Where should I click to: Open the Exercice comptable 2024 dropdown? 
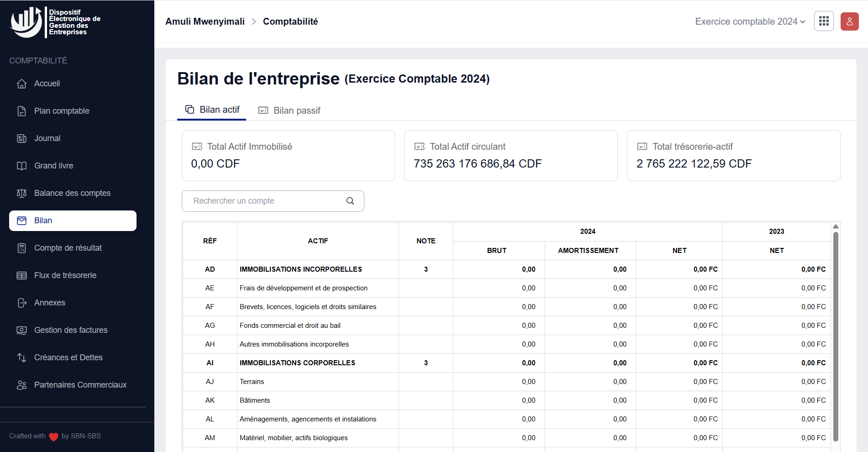[749, 21]
